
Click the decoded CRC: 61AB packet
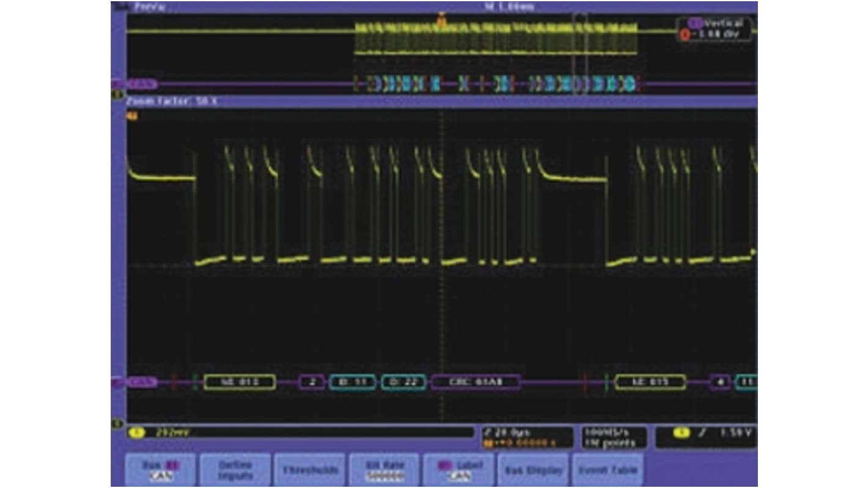[476, 383]
